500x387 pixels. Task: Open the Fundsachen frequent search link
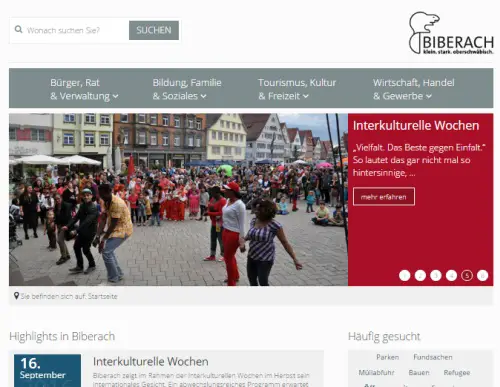point(433,357)
